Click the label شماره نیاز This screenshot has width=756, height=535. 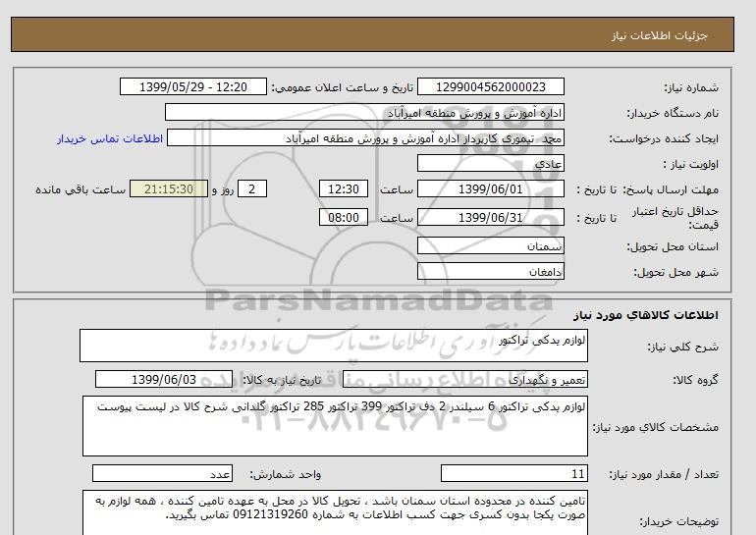tap(691, 87)
